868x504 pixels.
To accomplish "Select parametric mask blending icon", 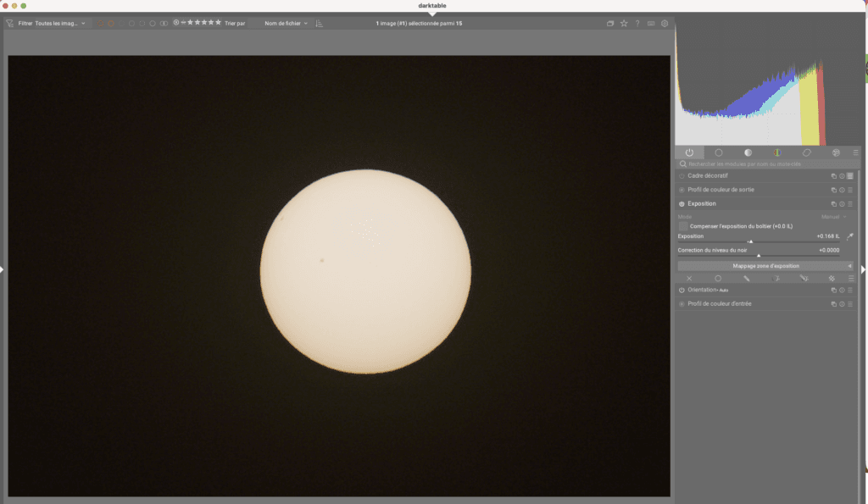I will tap(776, 279).
